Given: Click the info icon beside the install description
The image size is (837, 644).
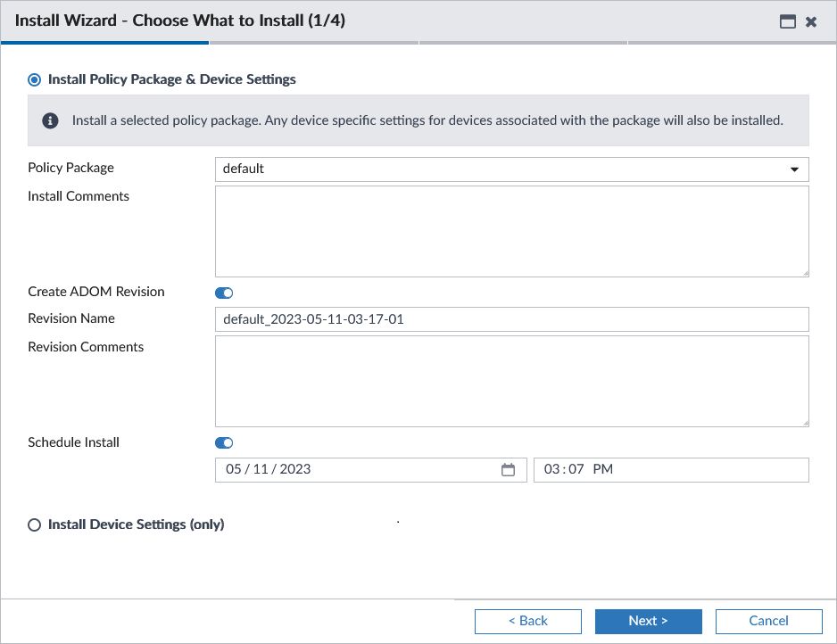Looking at the screenshot, I should pos(50,120).
